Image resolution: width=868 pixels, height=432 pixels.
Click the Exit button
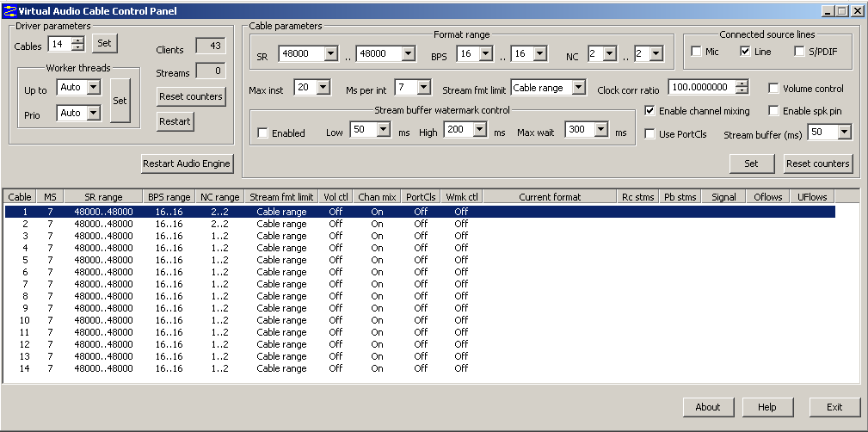(834, 407)
